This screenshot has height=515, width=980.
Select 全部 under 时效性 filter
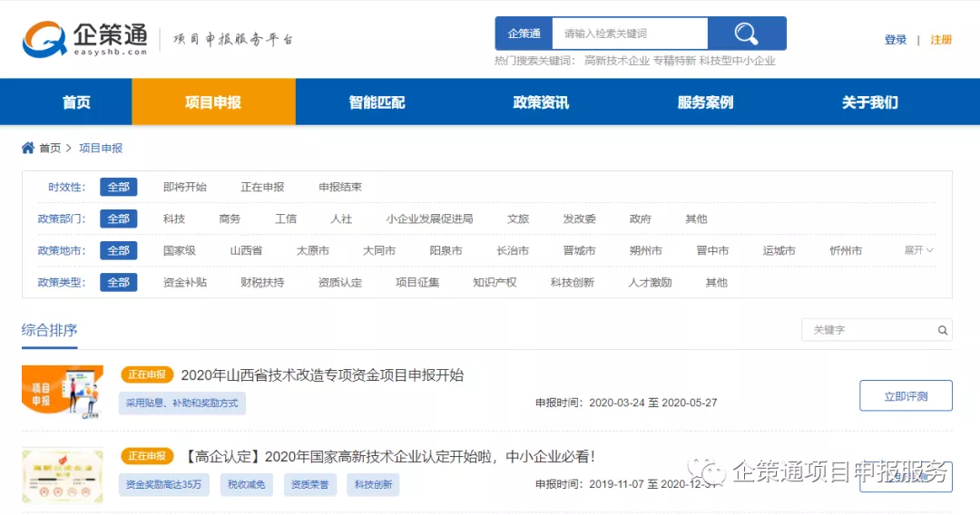118,187
